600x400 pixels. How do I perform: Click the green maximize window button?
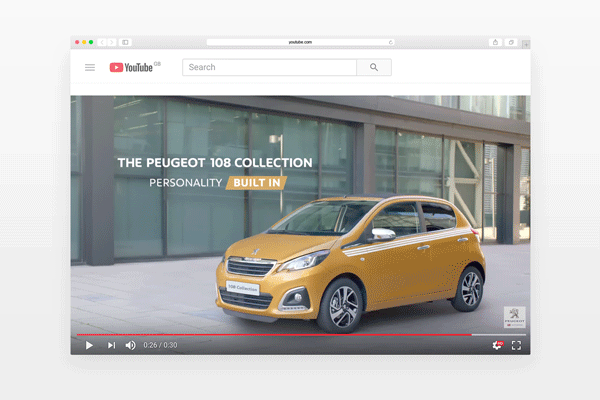click(x=91, y=42)
